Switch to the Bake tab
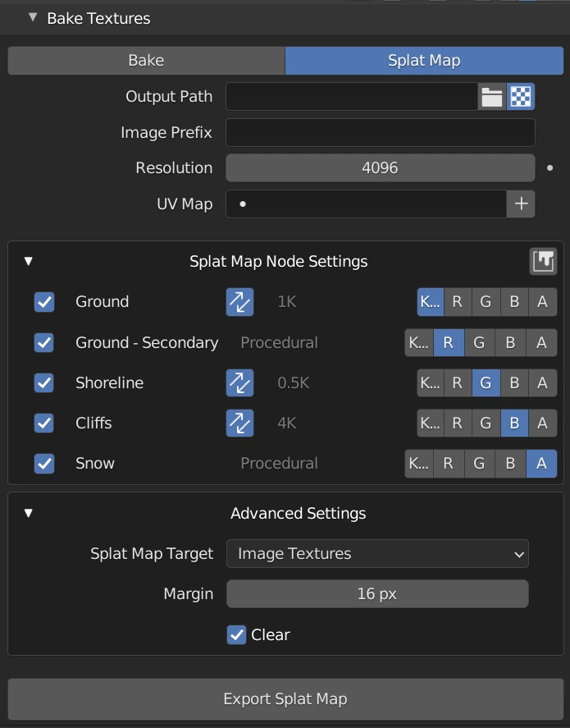 pyautogui.click(x=146, y=61)
